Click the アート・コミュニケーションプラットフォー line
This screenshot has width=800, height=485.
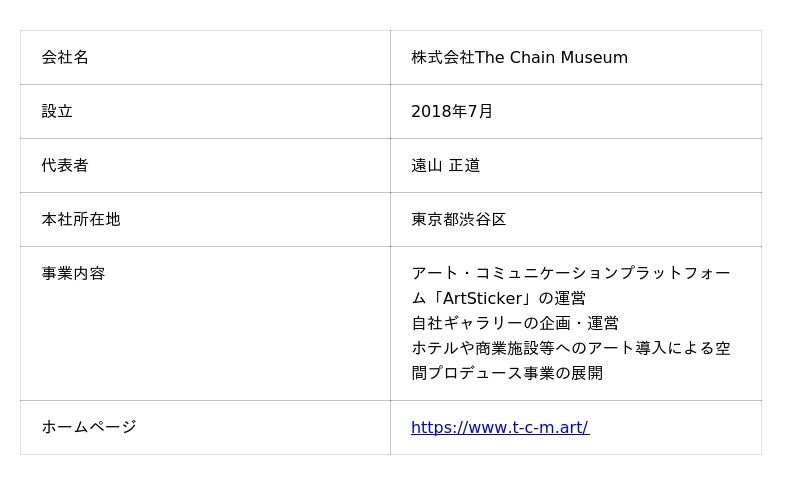[x=570, y=274]
